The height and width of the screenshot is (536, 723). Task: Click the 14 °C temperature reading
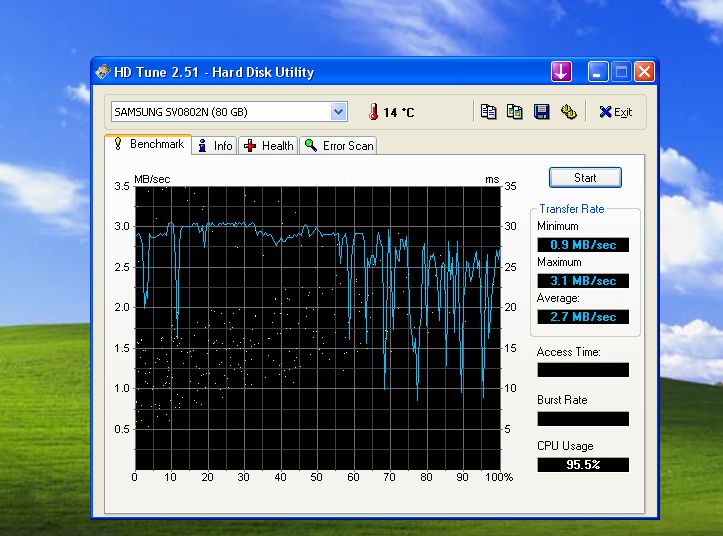pyautogui.click(x=399, y=113)
